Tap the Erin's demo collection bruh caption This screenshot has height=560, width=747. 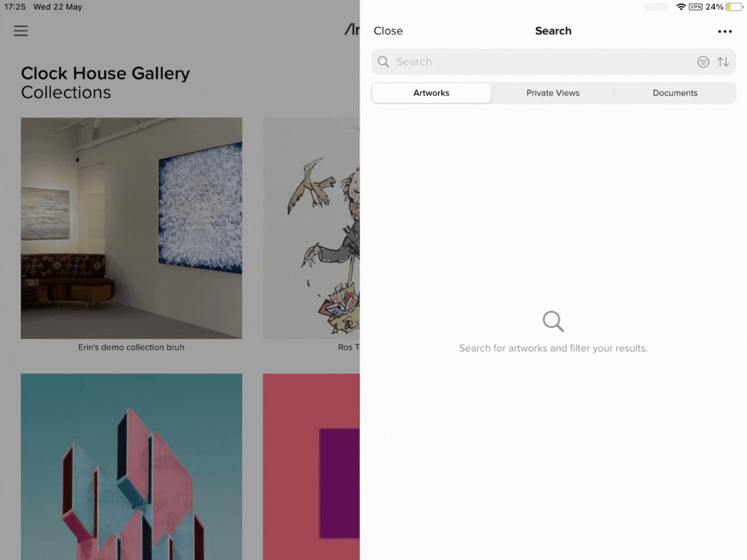131,347
